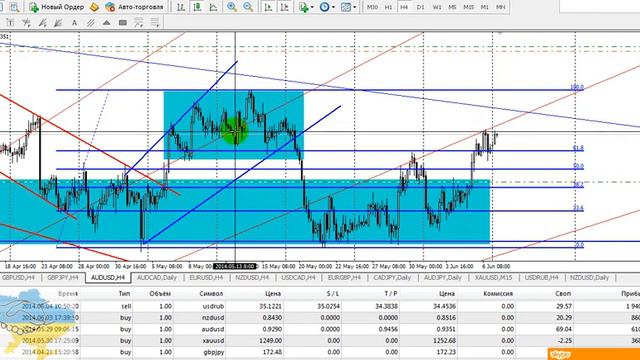
Task: Select the rectangle shape tool
Action: 122,23
